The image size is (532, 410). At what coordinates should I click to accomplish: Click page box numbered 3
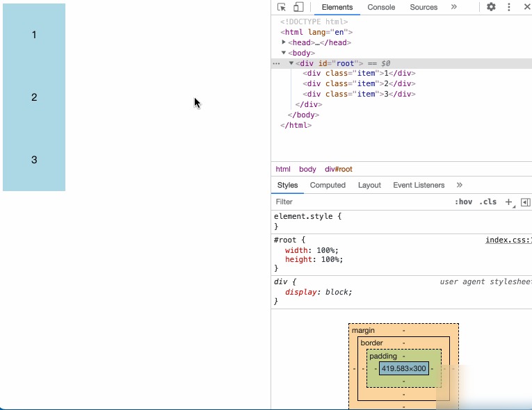[x=34, y=160]
